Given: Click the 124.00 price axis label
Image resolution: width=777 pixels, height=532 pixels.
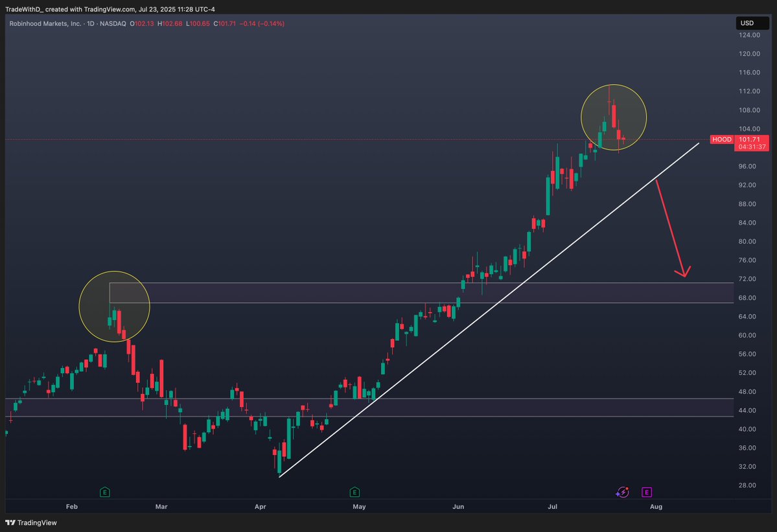Looking at the screenshot, I should [x=749, y=35].
